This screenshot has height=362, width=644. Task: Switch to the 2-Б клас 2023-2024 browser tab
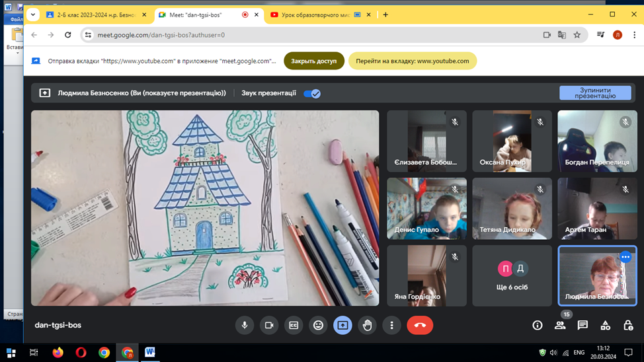tap(96, 15)
